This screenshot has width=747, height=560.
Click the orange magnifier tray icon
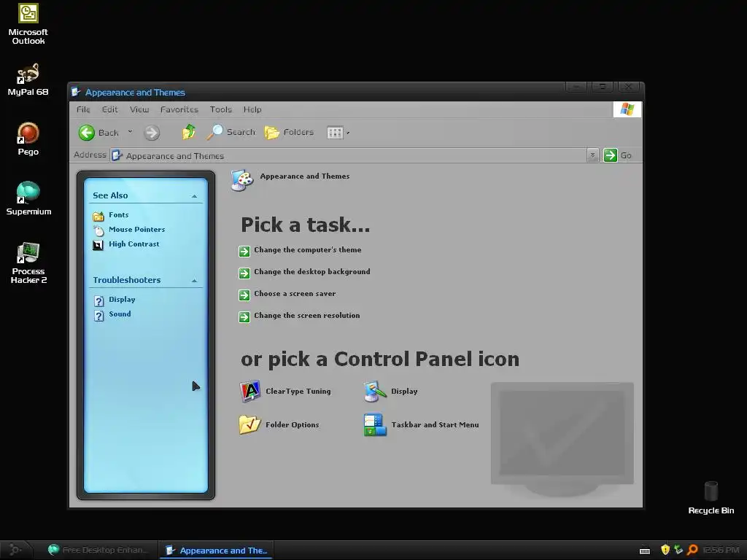click(x=692, y=550)
